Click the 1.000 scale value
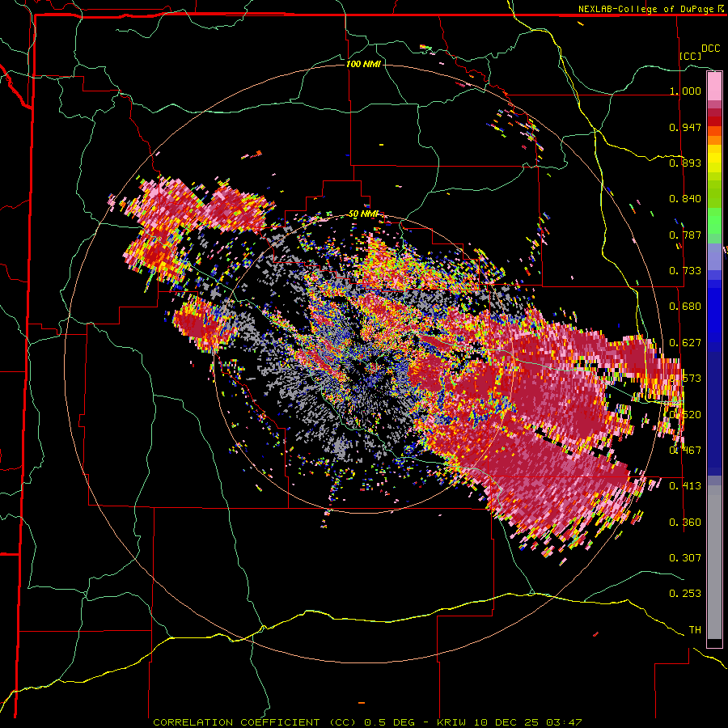Image resolution: width=728 pixels, height=728 pixels. [685, 91]
